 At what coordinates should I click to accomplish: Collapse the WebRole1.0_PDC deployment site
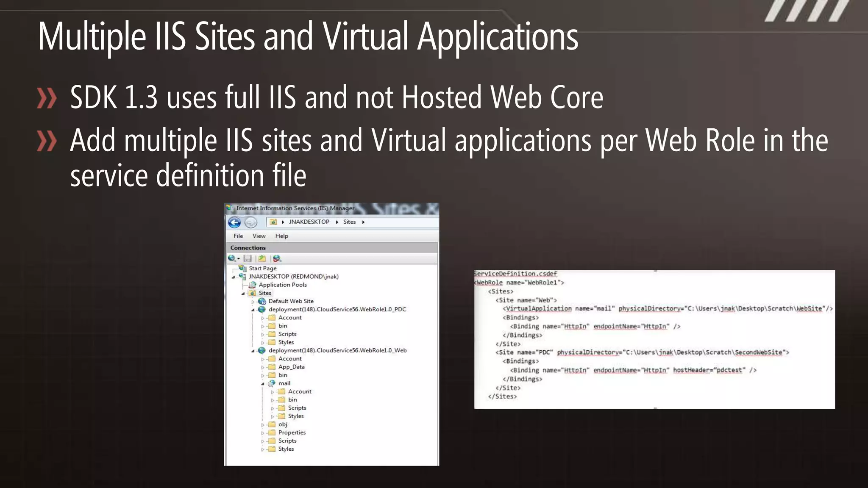click(253, 310)
